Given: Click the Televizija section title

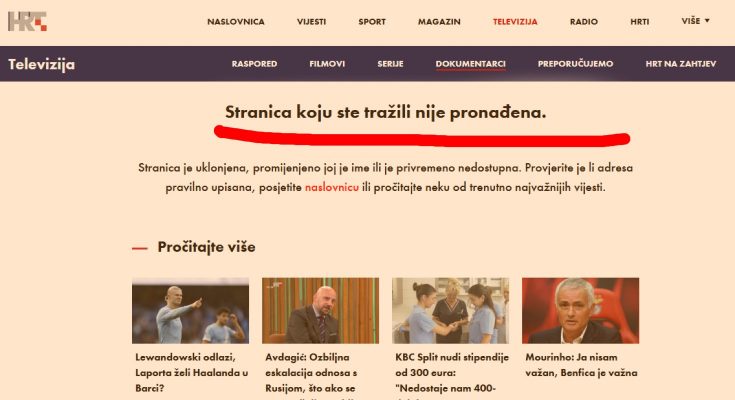Looking at the screenshot, I should [41, 64].
